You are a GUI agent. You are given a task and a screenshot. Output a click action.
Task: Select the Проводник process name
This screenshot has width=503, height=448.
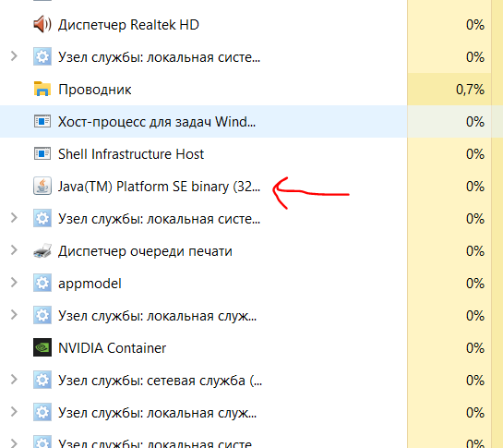(x=95, y=90)
